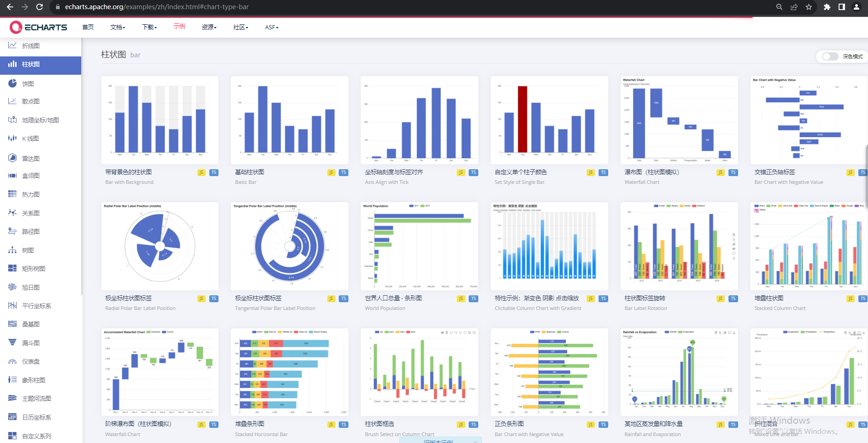Expand the 下载 dropdown menu
868x443 pixels.
[x=149, y=27]
